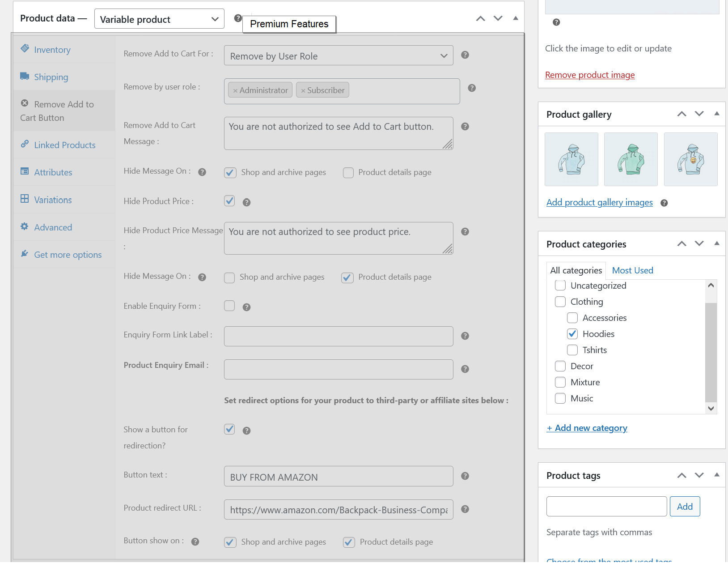Toggle Product details page checkbox under Price Message

[x=347, y=278]
